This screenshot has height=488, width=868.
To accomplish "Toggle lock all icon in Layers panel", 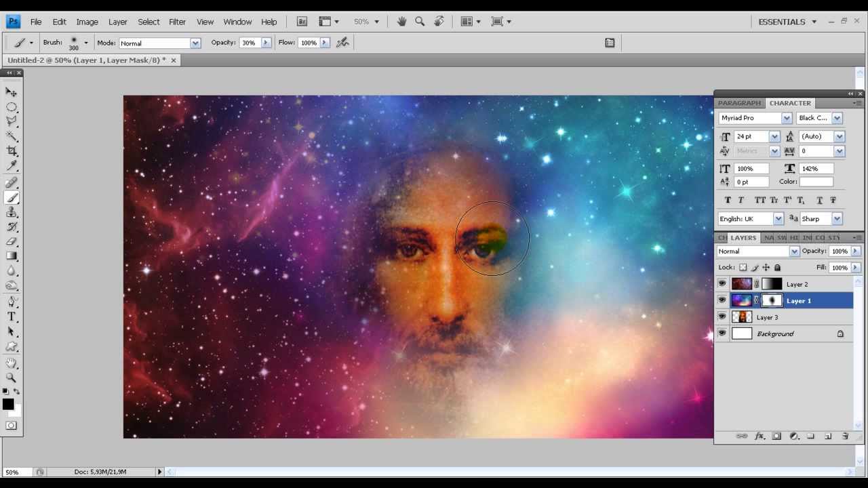I will (x=777, y=268).
